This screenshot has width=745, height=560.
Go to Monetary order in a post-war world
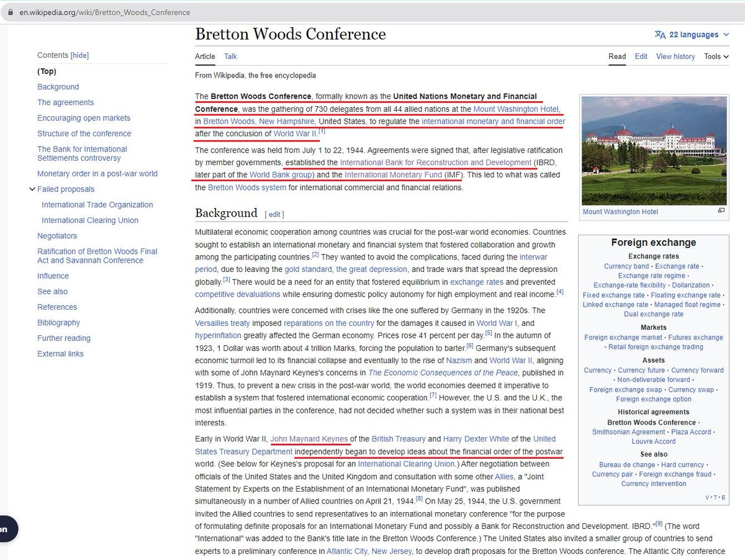97,174
